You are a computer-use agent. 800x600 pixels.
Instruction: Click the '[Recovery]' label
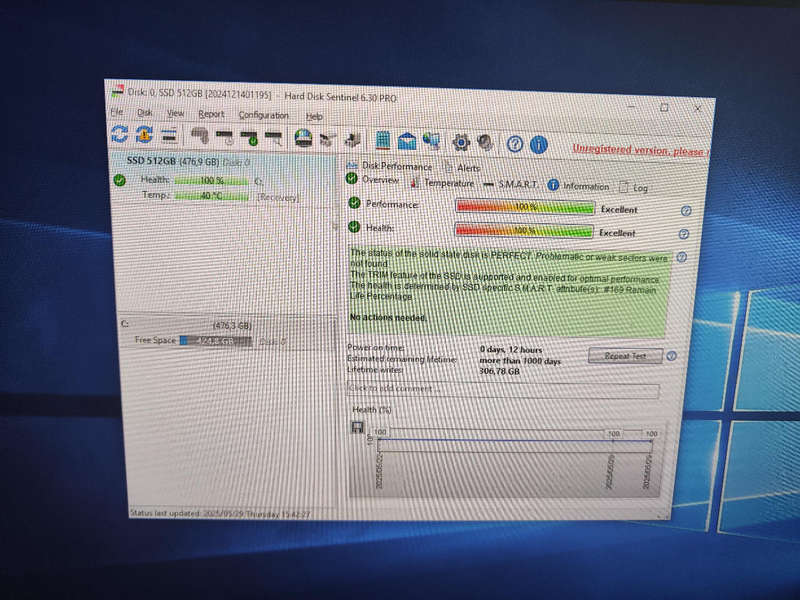[278, 197]
